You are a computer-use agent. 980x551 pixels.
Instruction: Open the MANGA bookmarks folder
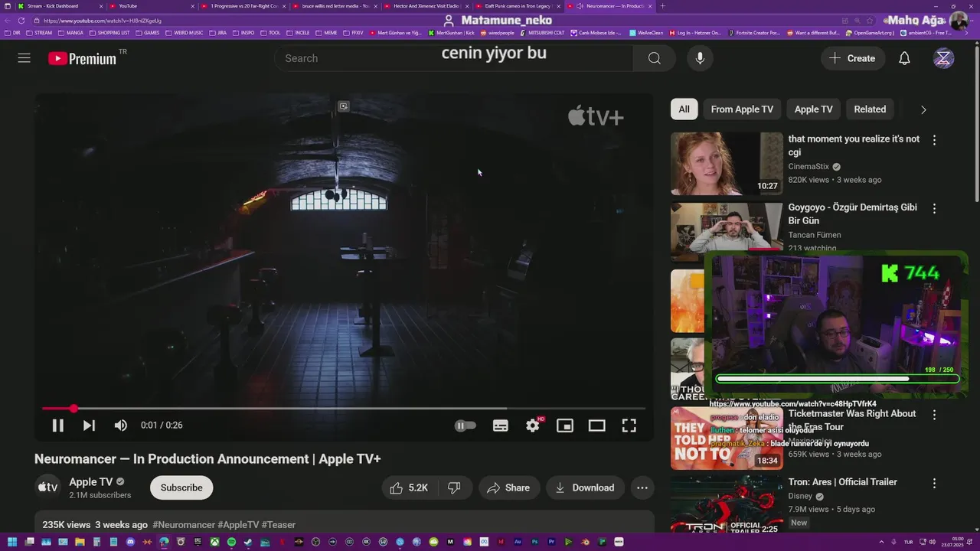click(70, 33)
